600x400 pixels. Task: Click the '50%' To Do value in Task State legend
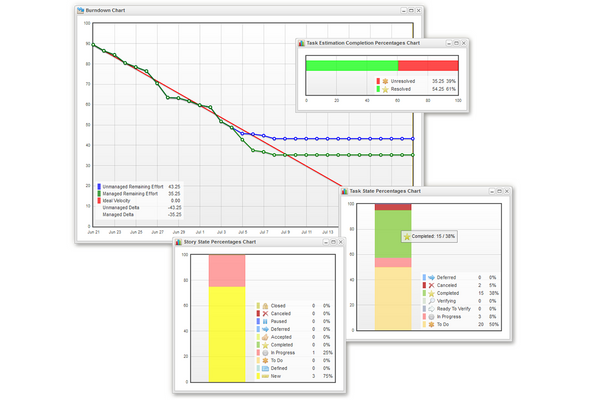[494, 325]
